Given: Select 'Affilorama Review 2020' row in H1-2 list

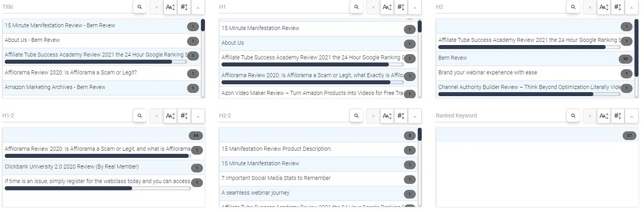Looking at the screenshot, I should (x=104, y=151).
